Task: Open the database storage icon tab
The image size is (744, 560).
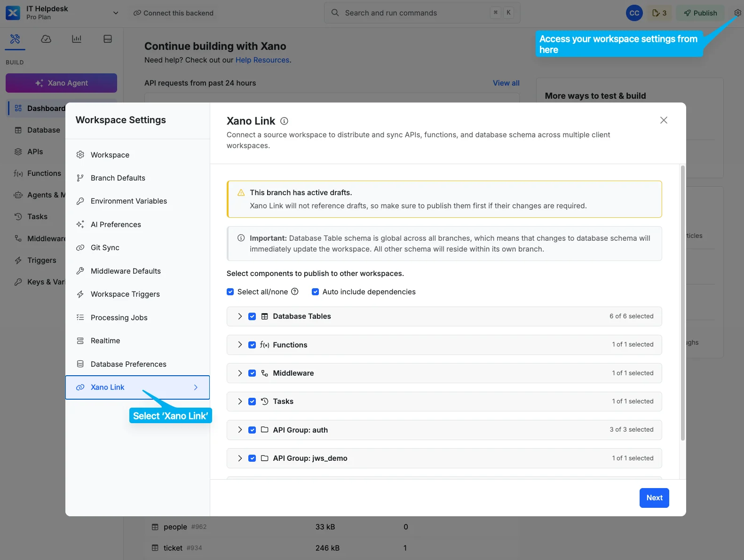Action: tap(108, 39)
